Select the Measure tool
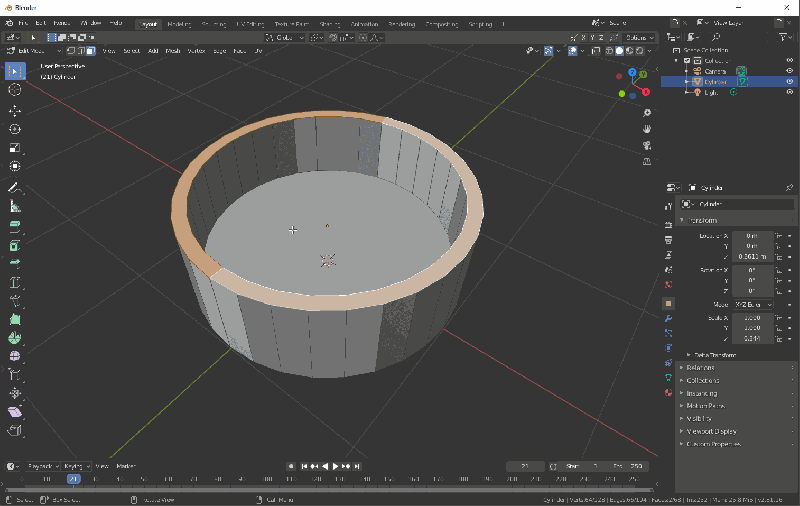The image size is (800, 506). click(x=15, y=206)
